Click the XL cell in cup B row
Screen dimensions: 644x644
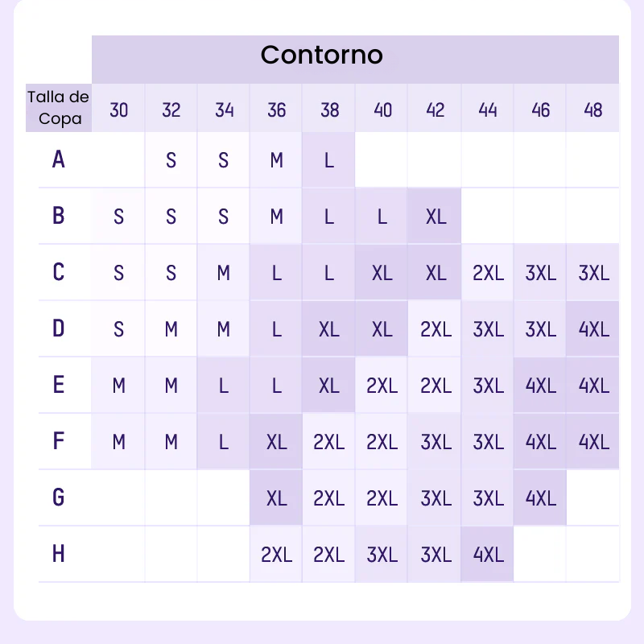click(436, 216)
